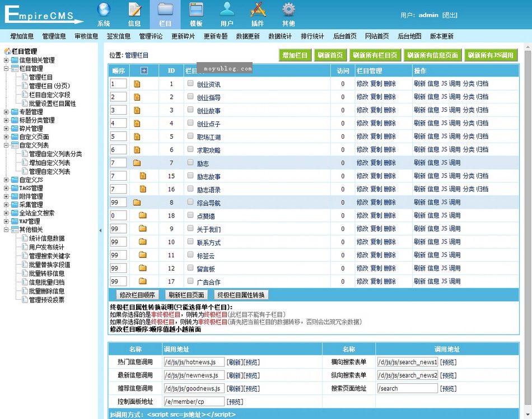Click the 退出 logout link

[x=450, y=15]
